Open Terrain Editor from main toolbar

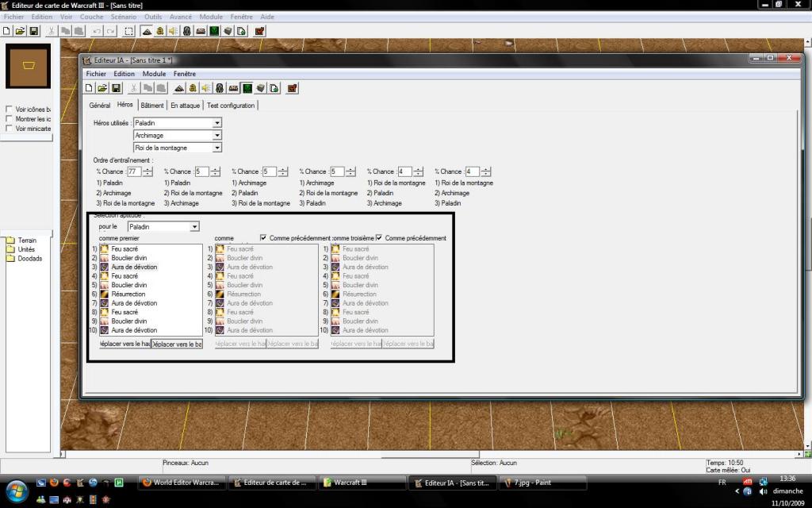147,31
